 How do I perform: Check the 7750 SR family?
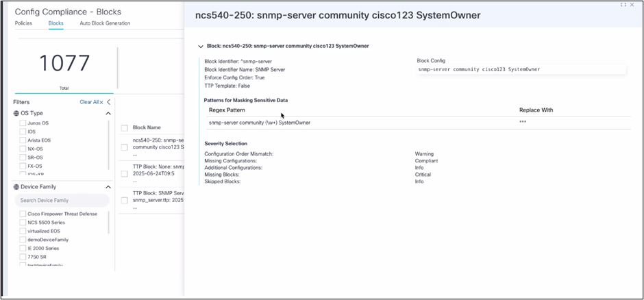23,257
